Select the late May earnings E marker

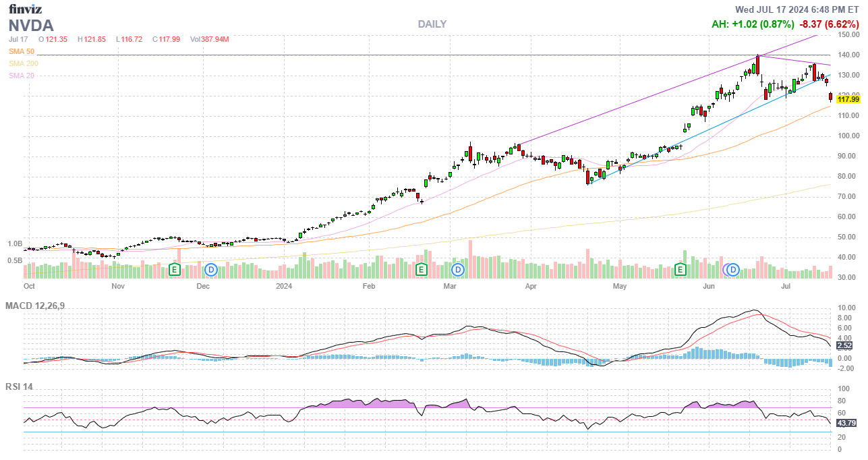tap(681, 270)
